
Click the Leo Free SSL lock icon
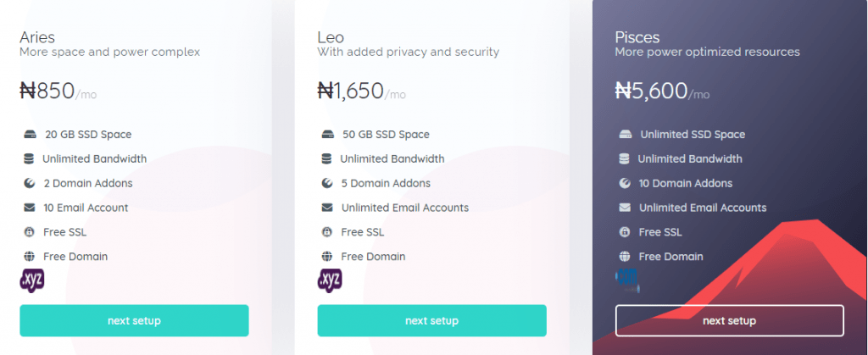pyautogui.click(x=327, y=231)
